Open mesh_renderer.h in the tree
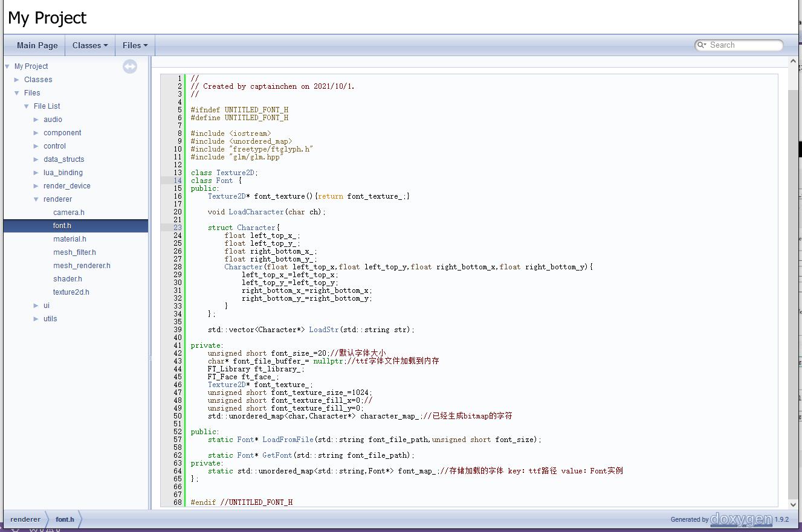 click(x=82, y=266)
